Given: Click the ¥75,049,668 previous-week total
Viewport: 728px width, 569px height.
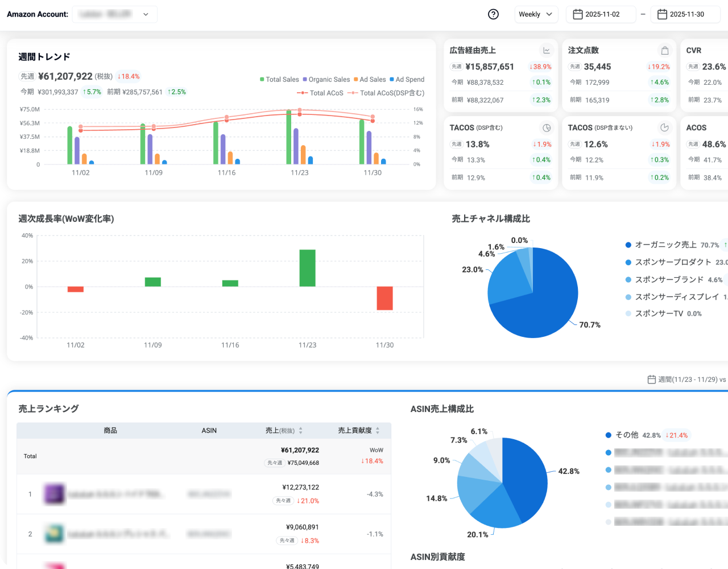Looking at the screenshot, I should (303, 463).
